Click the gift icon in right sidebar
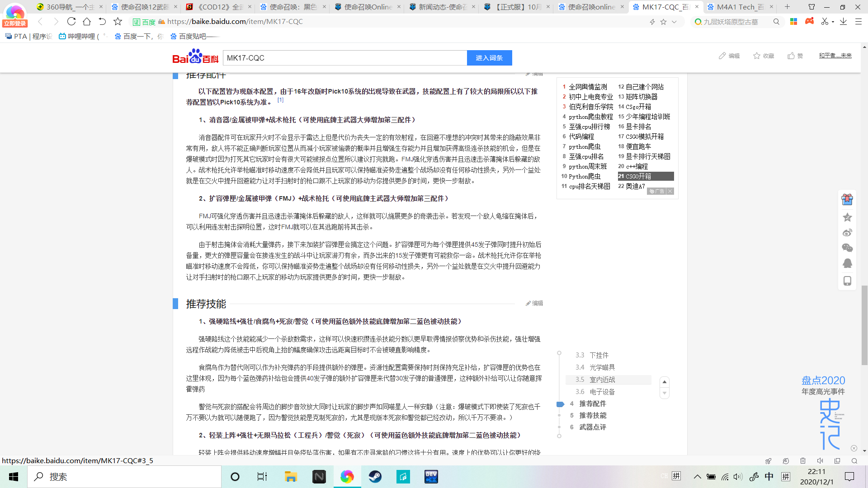 pos(847,199)
